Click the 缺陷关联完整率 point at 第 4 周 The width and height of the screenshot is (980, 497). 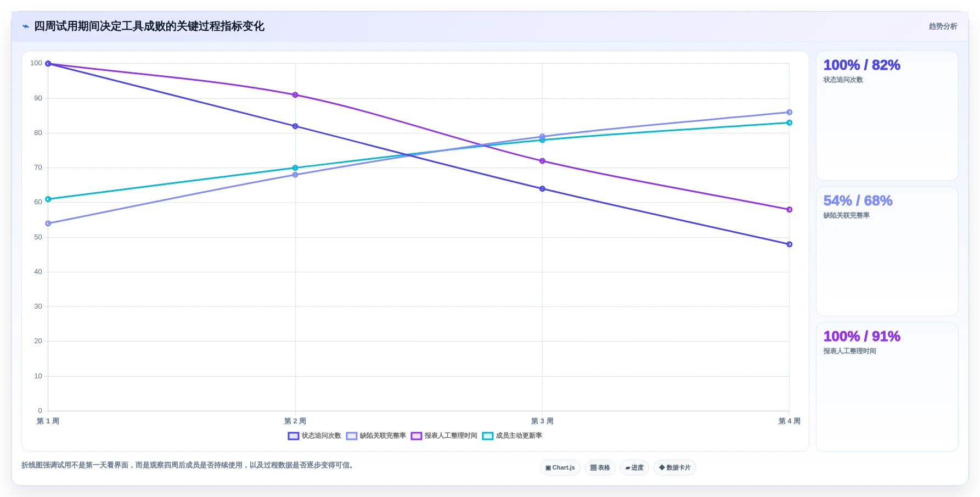pos(789,113)
